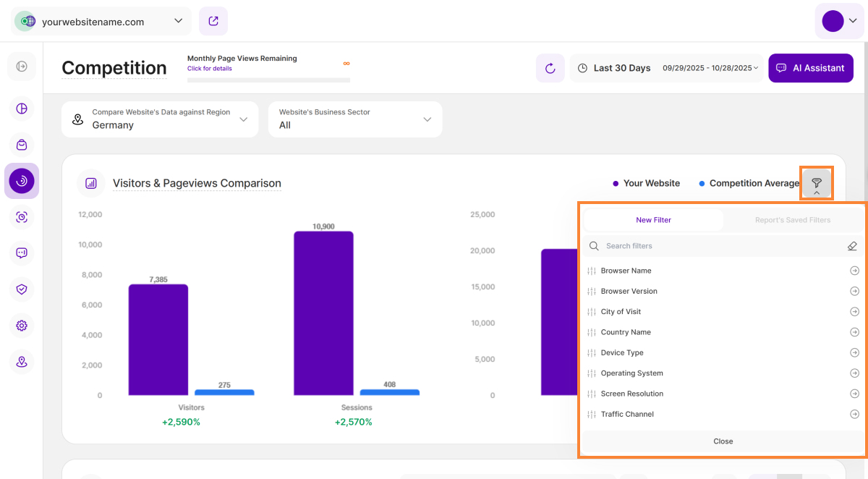Viewport: 868px width, 479px height.
Task: Clear filters with eraser icon
Action: click(852, 246)
